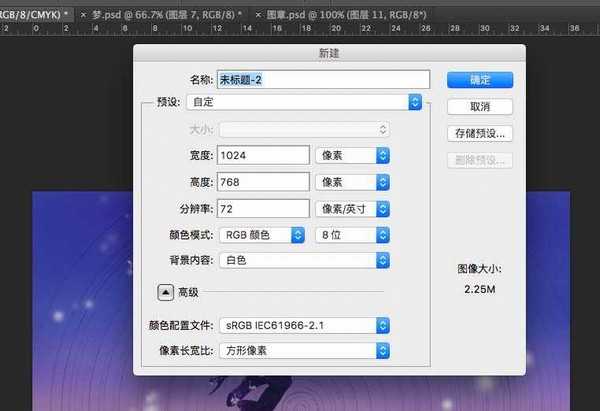Screen dimensions: 600x411
Task: Click the 高度 field showing 768
Action: tap(263, 182)
